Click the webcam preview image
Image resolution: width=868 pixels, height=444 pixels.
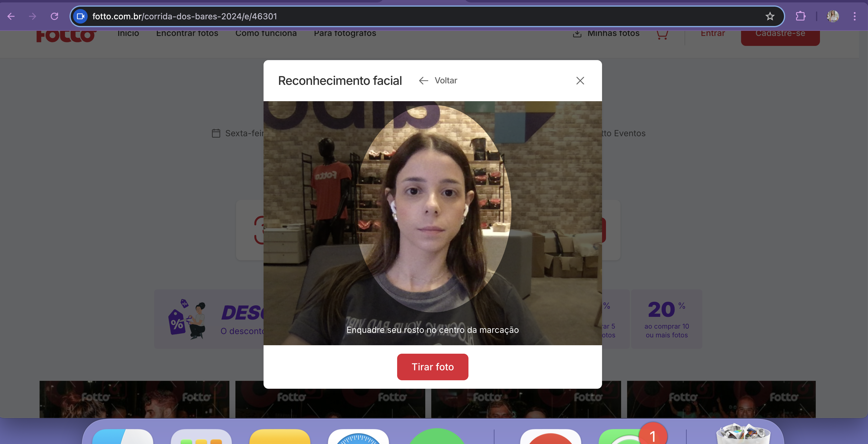(433, 223)
